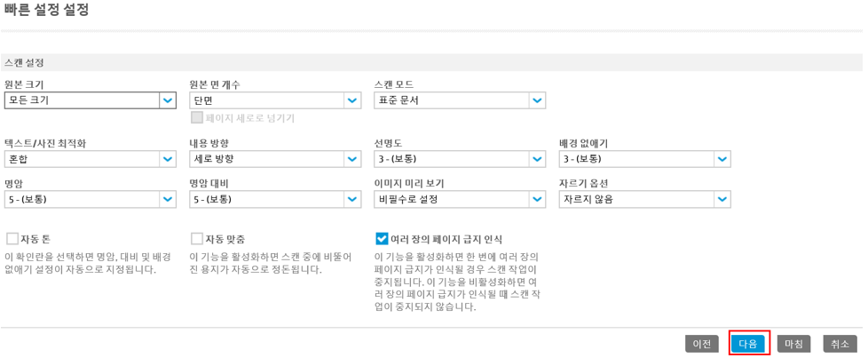Expand the 이미지 미리 보기 dropdown
Image resolution: width=868 pixels, height=358 pixels.
tap(536, 200)
